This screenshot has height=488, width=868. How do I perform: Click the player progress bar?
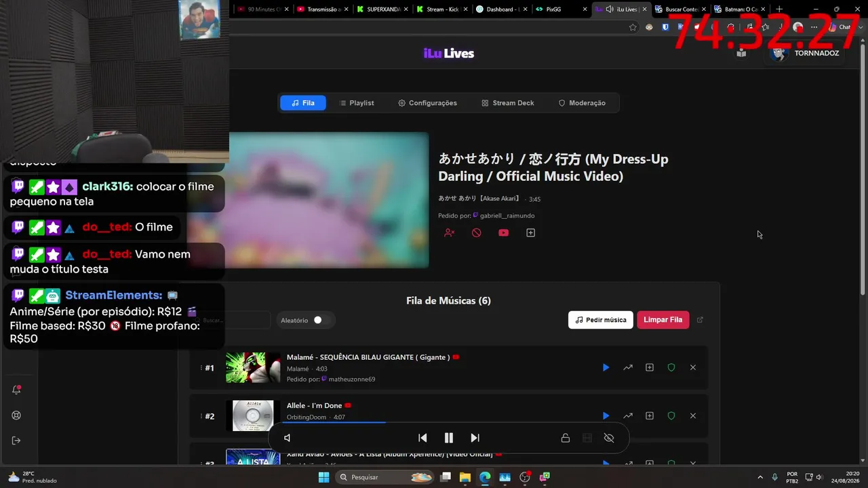[x=448, y=423]
